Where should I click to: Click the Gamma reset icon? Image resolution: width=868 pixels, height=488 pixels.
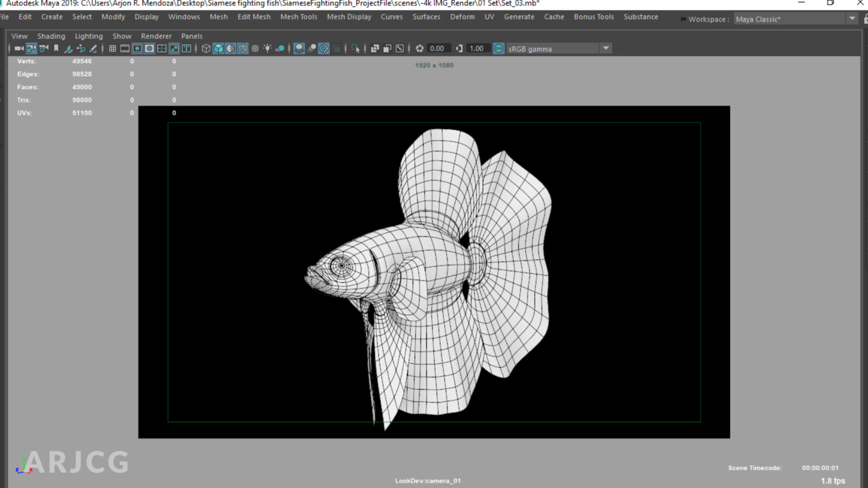459,48
